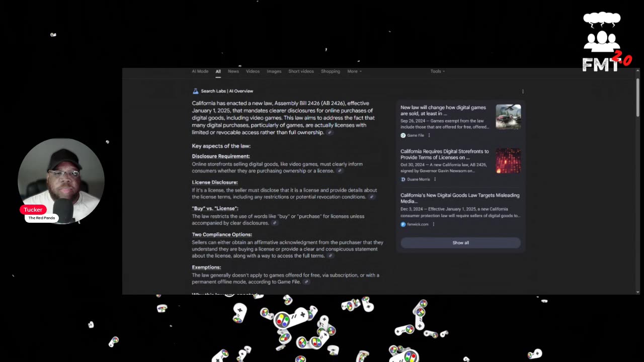Open the Images search tab
The width and height of the screenshot is (644, 362).
(274, 71)
